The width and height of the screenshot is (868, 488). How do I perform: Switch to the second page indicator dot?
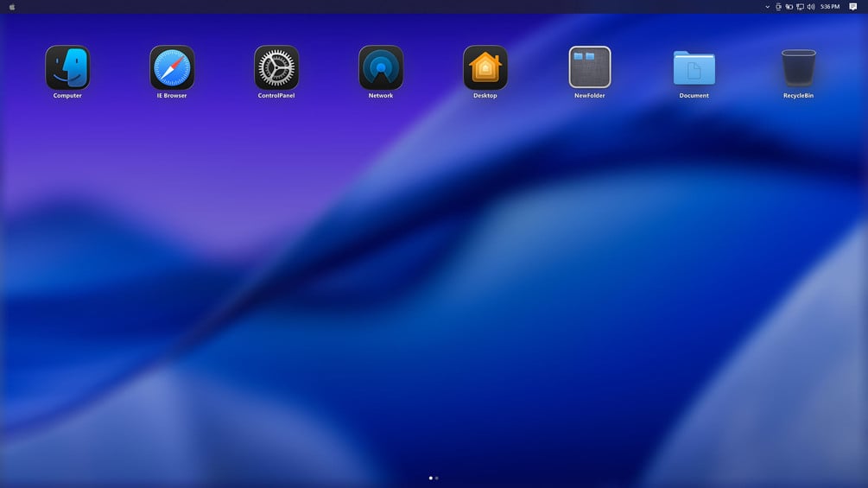pyautogui.click(x=437, y=478)
